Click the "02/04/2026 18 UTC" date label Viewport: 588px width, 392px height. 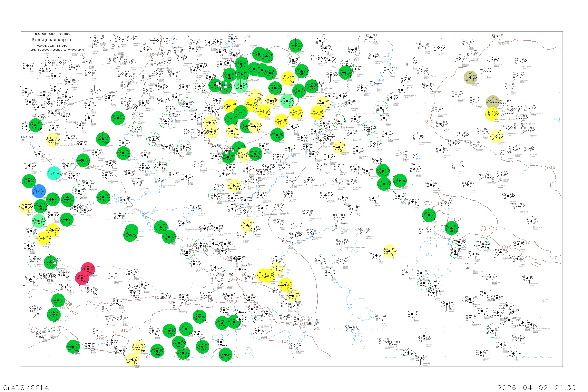point(52,46)
